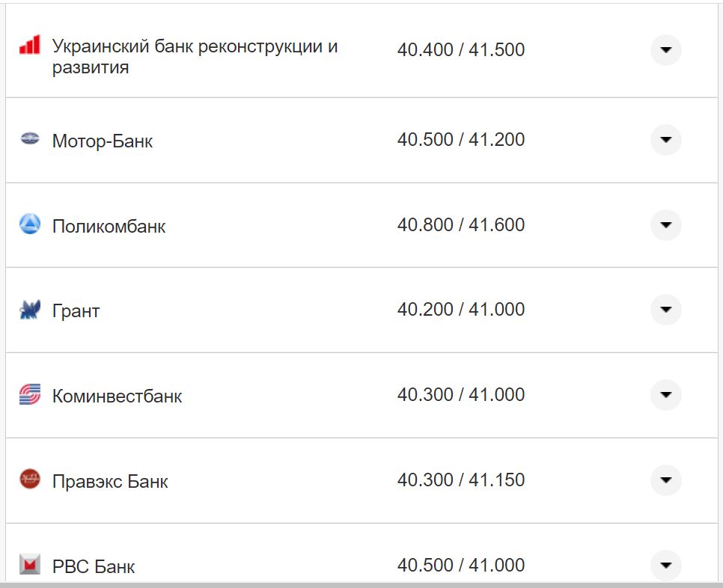723x588 pixels.
Task: Click the 40.200 / 41.000 rate for Грант
Action: point(462,309)
